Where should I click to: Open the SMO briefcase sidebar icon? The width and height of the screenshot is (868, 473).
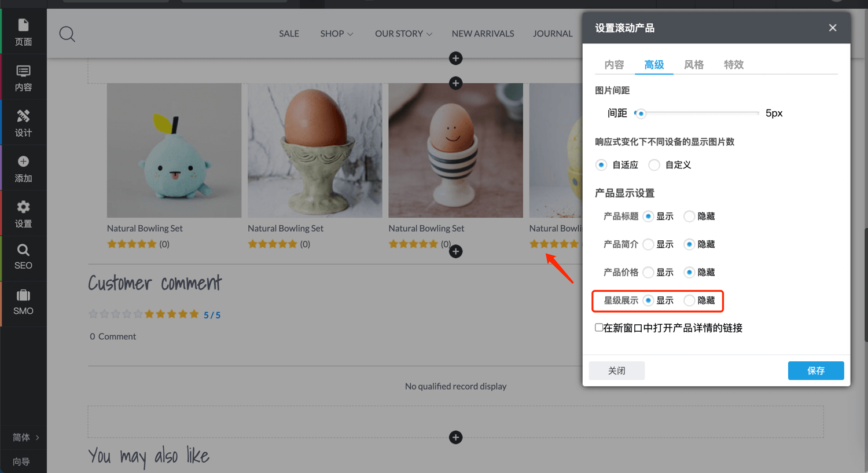23,302
